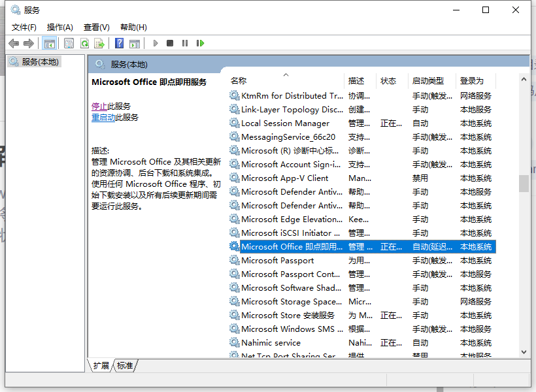Select the first Microsoft Defender Antiv... row
Image resolution: width=536 pixels, height=392 pixels.
[362, 191]
